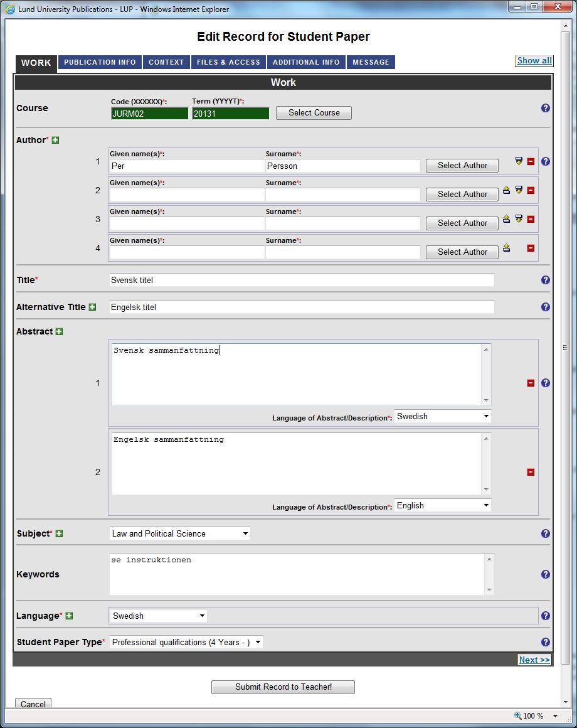577x728 pixels.
Task: Click the page vertical scrollbar down arrow
Action: tap(566, 702)
